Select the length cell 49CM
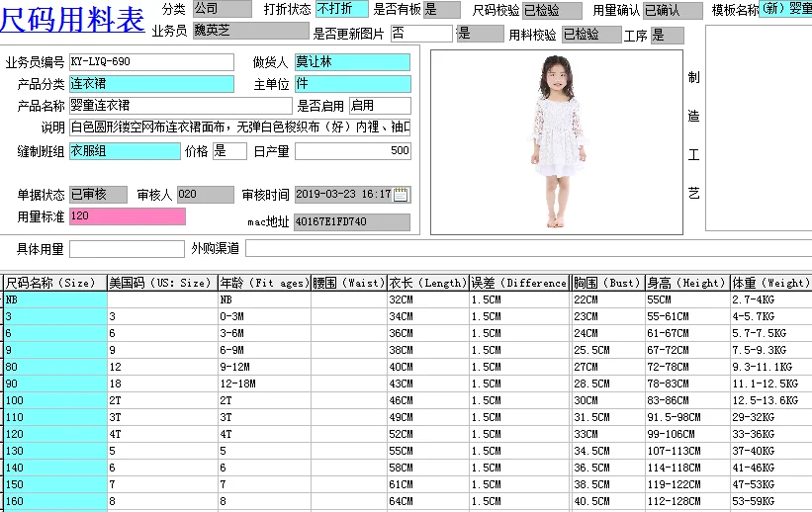Image resolution: width=812 pixels, height=512 pixels. coord(428,418)
